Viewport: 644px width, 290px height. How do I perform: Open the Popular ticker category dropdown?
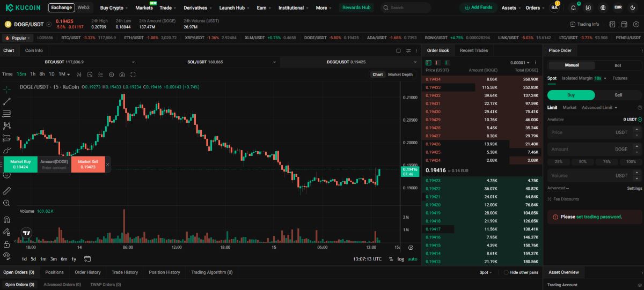click(x=18, y=38)
